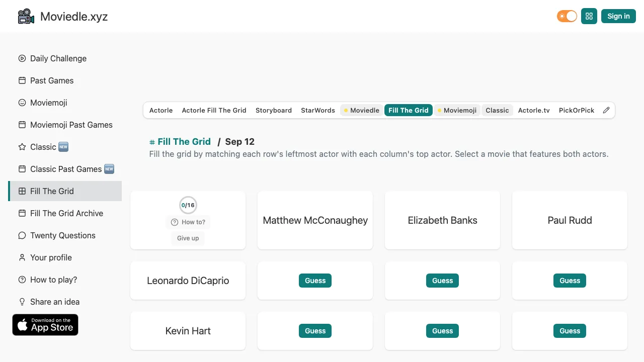
Task: Click the pencil edit icon in game bar
Action: [606, 110]
